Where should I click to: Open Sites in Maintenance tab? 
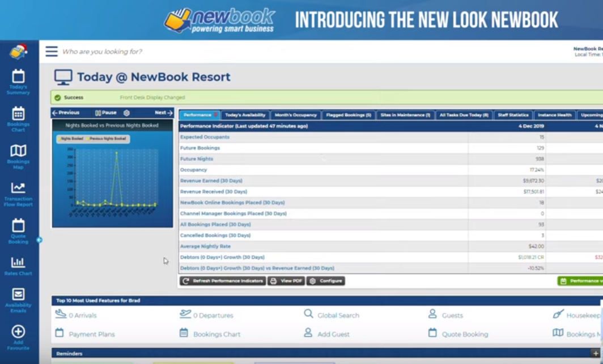pyautogui.click(x=405, y=115)
